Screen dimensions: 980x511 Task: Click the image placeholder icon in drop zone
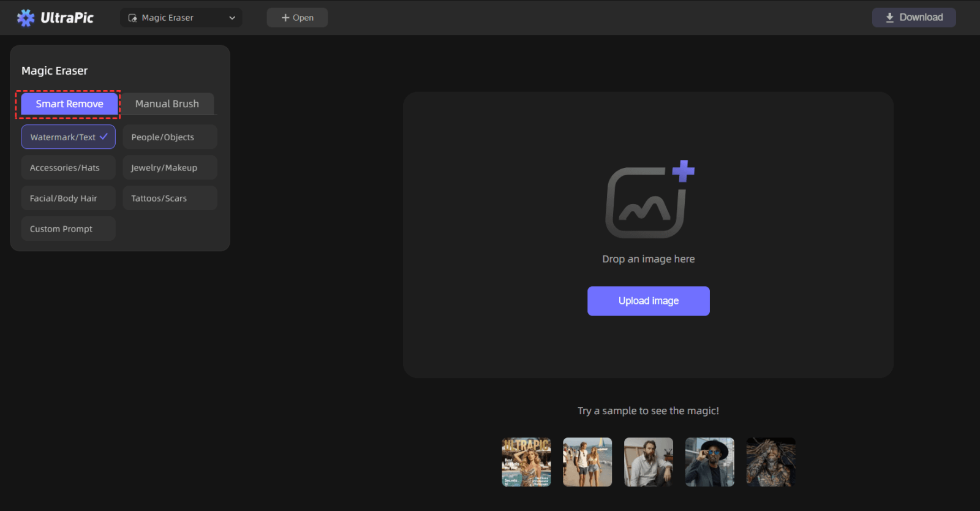click(645, 204)
